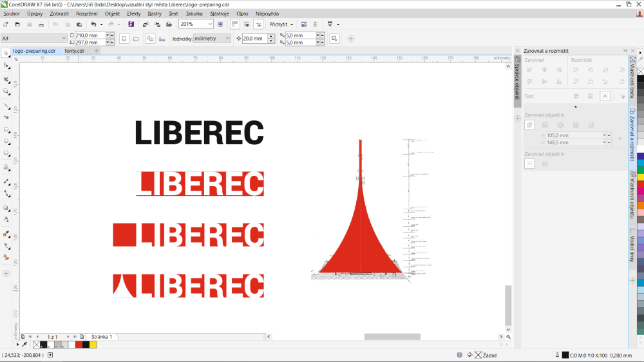Select the Rectangle tool
This screenshot has width=644, height=362.
[6, 129]
